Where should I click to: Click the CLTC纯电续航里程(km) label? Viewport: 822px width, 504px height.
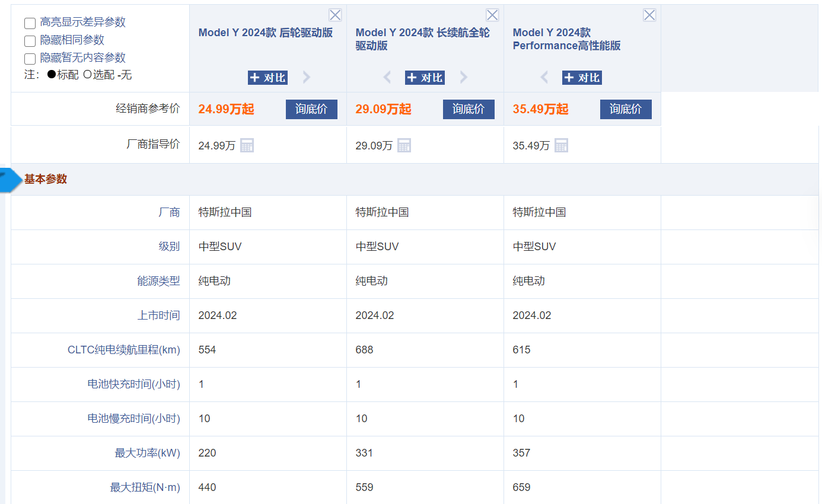(x=124, y=350)
